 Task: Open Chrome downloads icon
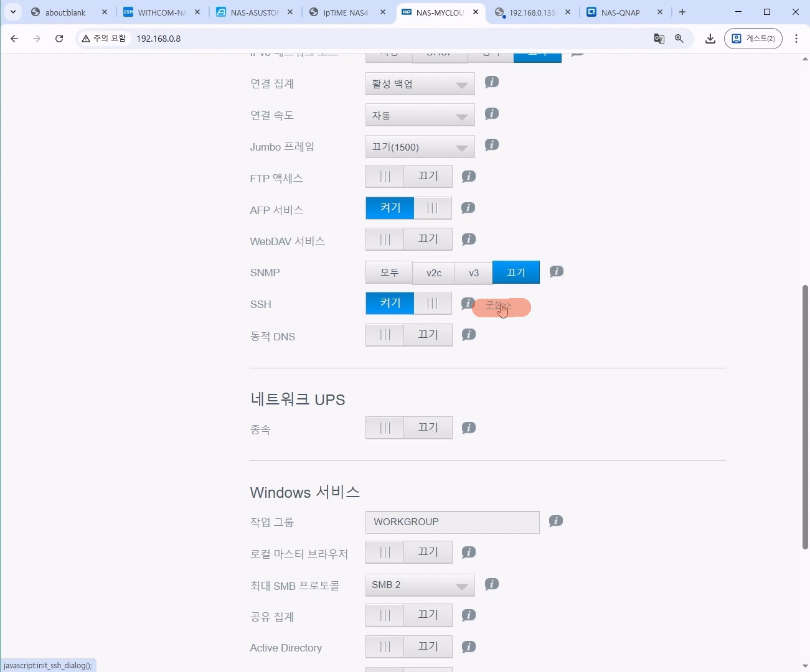click(x=710, y=39)
